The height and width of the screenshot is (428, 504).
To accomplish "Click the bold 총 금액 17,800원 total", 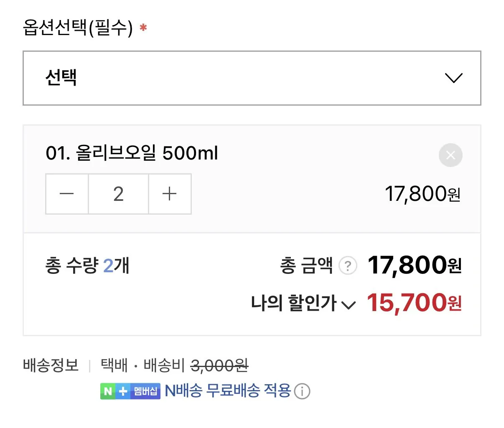I will coord(414,265).
